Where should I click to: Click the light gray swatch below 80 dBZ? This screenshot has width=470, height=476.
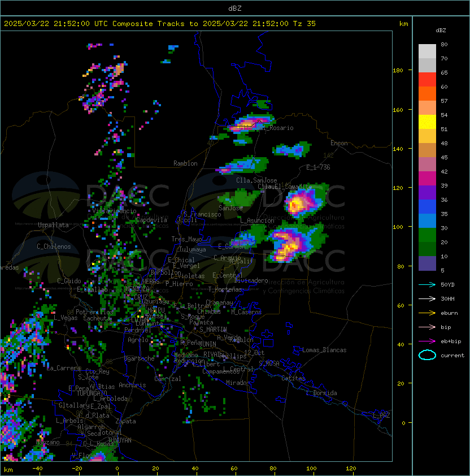pyautogui.click(x=427, y=51)
